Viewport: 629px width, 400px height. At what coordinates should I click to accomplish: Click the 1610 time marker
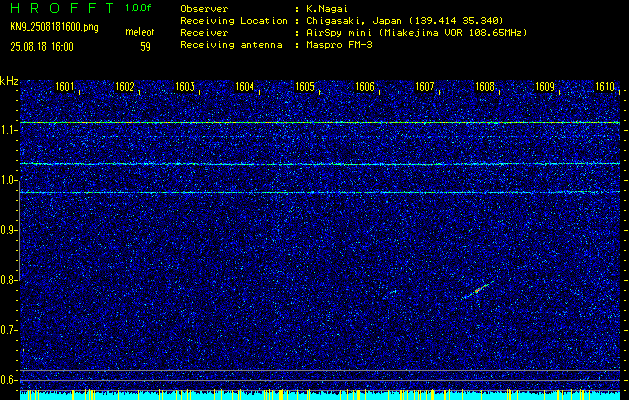tap(605, 87)
